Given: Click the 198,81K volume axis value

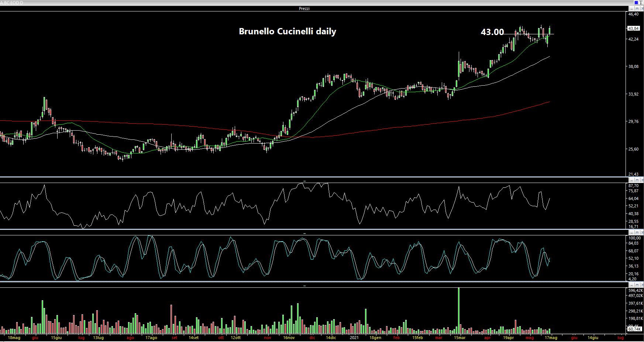Looking at the screenshot, I should click(635, 318).
